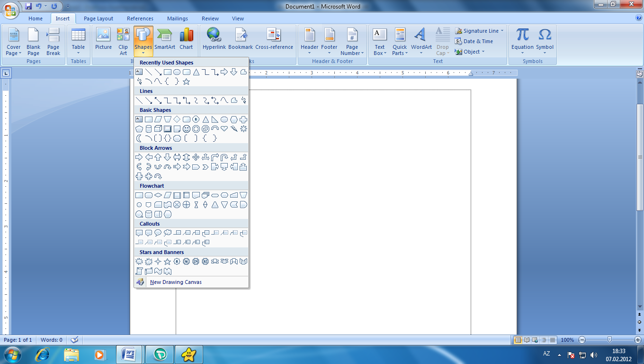Open the View tab

pos(238,18)
